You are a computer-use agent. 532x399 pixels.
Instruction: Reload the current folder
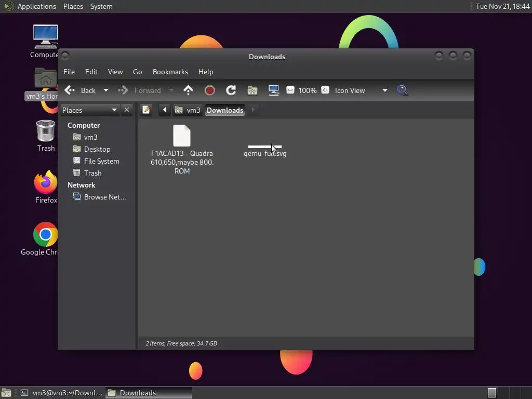pyautogui.click(x=231, y=90)
